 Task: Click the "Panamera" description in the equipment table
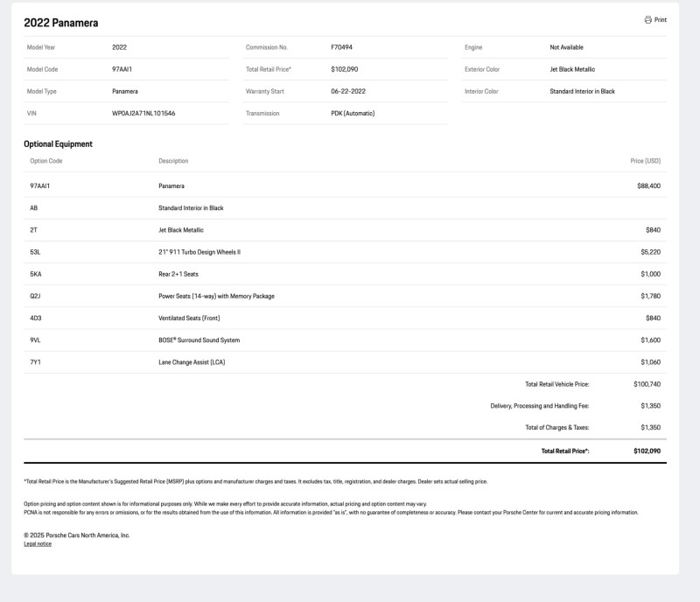171,185
